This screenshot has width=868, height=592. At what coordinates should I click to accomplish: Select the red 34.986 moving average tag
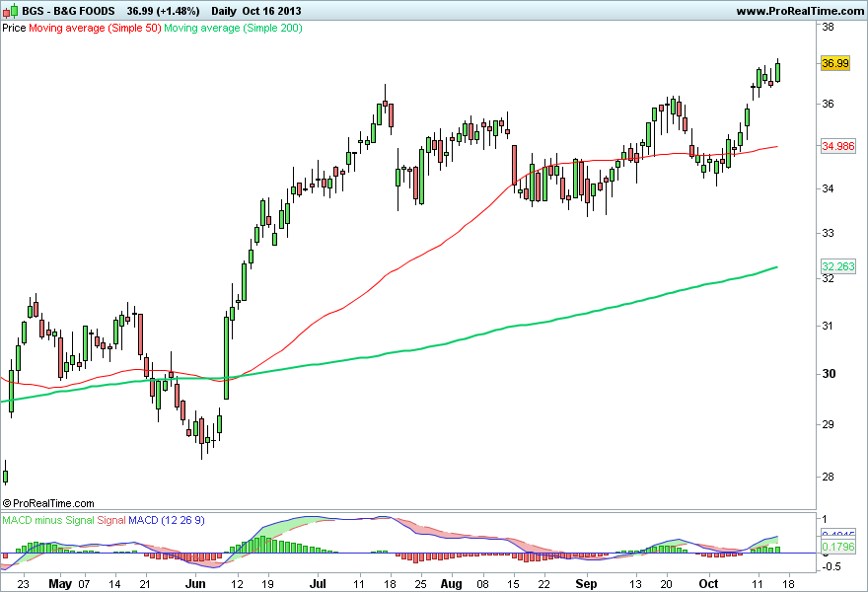click(838, 146)
